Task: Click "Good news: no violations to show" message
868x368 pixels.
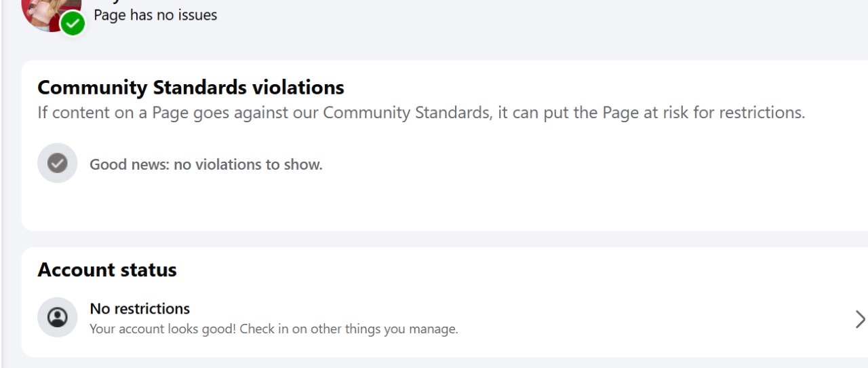Action: coord(206,164)
